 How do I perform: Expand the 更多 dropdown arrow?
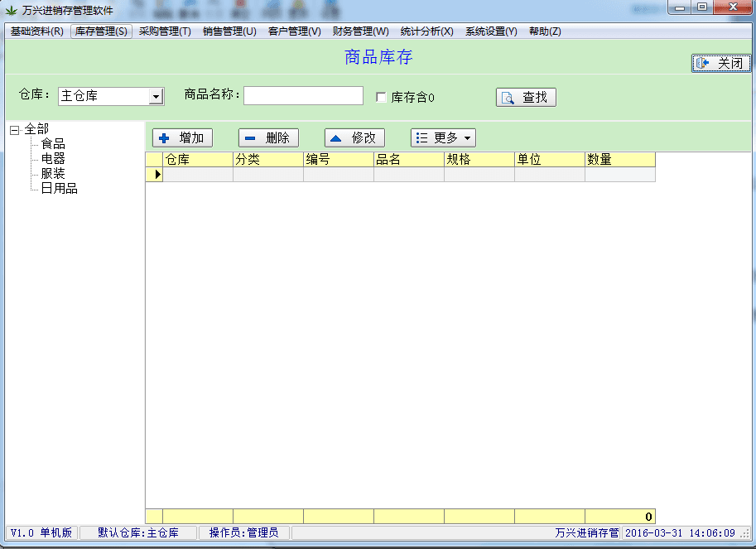[x=467, y=138]
